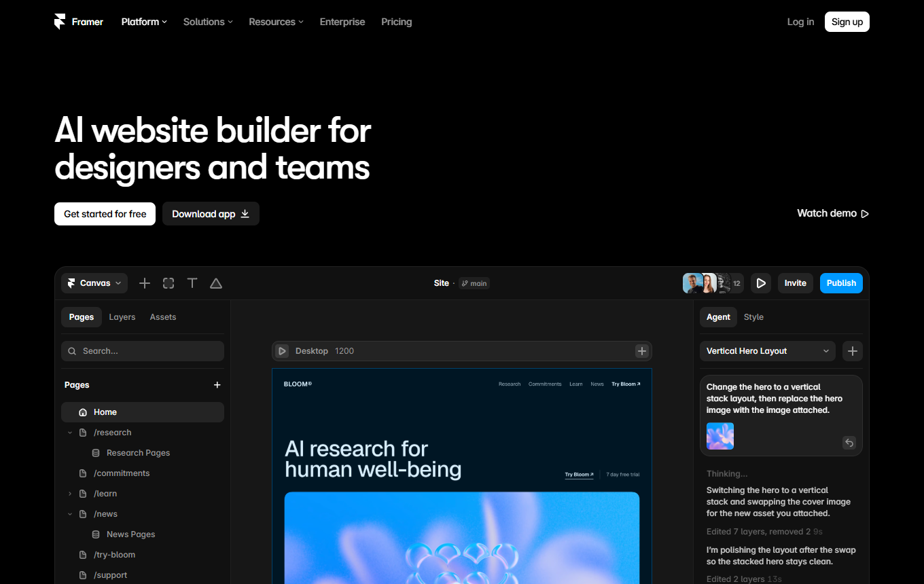Click Get started for free
This screenshot has width=924, height=584.
[x=105, y=214]
